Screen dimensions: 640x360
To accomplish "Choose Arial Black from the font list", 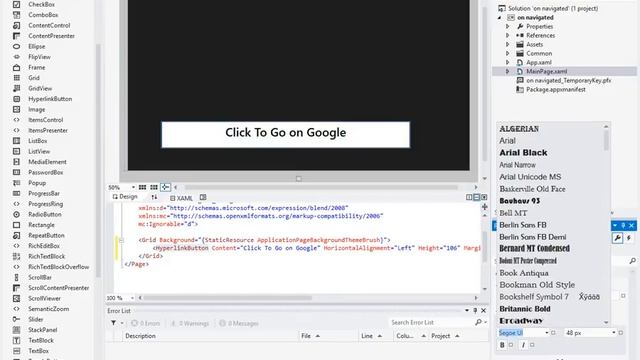I will (x=523, y=153).
